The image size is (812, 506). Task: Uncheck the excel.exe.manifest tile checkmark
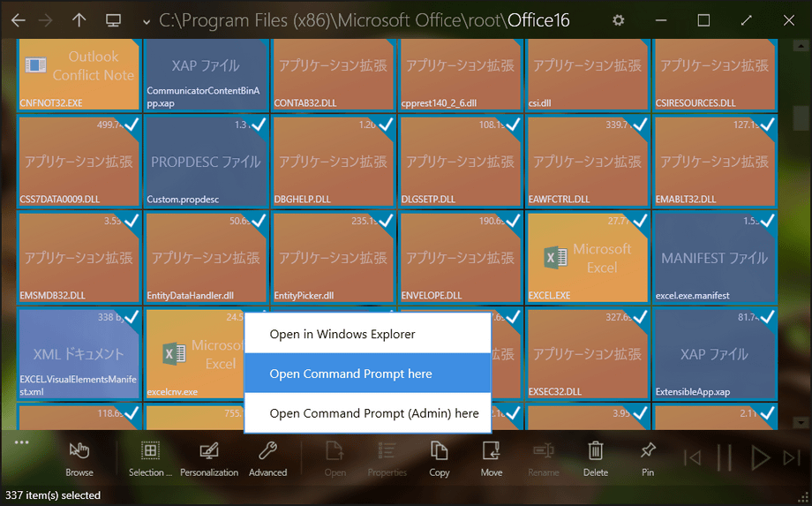click(x=768, y=221)
